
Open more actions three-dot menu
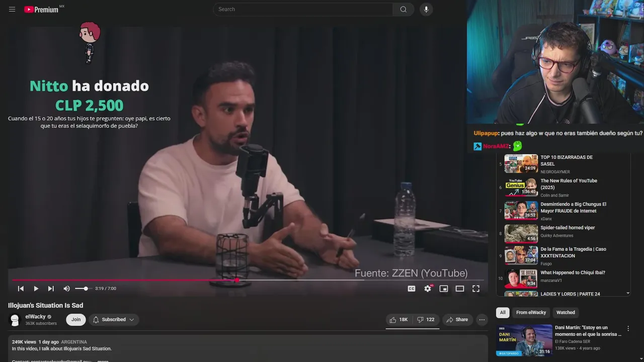coord(482,320)
